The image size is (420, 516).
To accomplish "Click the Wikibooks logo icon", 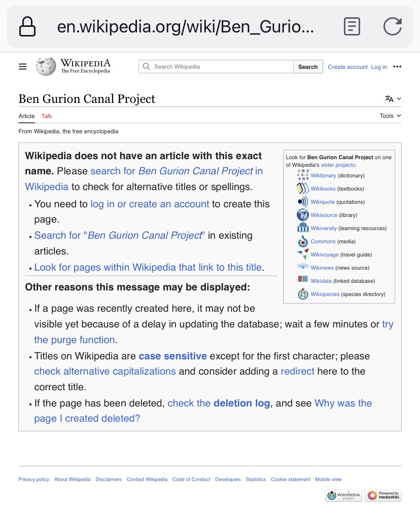I will [303, 188].
